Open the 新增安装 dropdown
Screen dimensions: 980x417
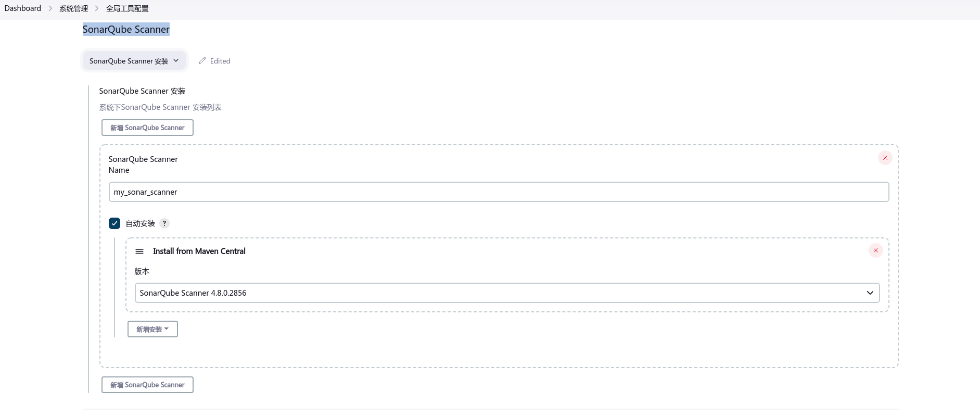152,329
